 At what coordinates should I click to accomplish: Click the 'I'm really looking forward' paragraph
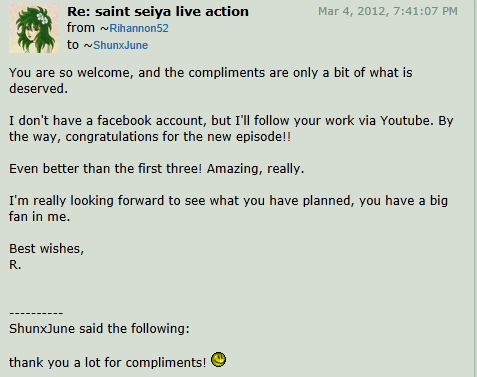pyautogui.click(x=228, y=209)
